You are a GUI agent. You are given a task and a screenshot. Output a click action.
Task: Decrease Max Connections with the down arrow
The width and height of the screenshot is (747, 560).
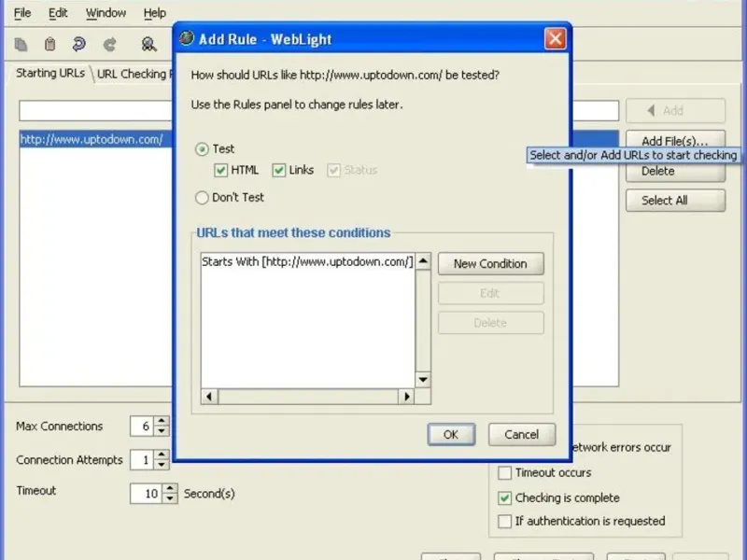coord(162,431)
